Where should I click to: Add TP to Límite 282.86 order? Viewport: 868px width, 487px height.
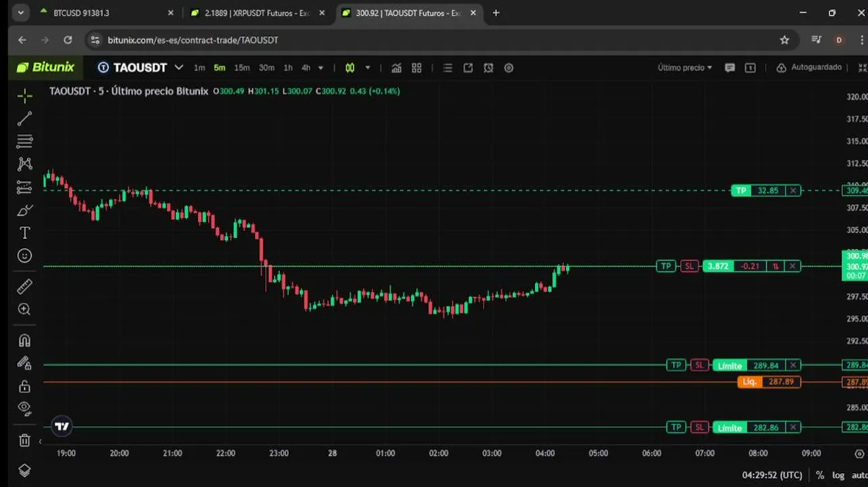click(676, 427)
